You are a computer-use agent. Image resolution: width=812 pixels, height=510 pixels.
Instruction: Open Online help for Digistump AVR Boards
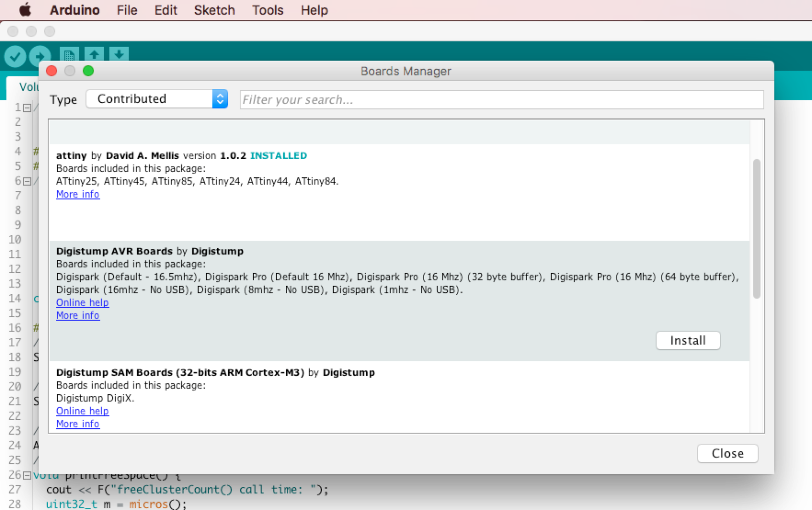pos(83,302)
